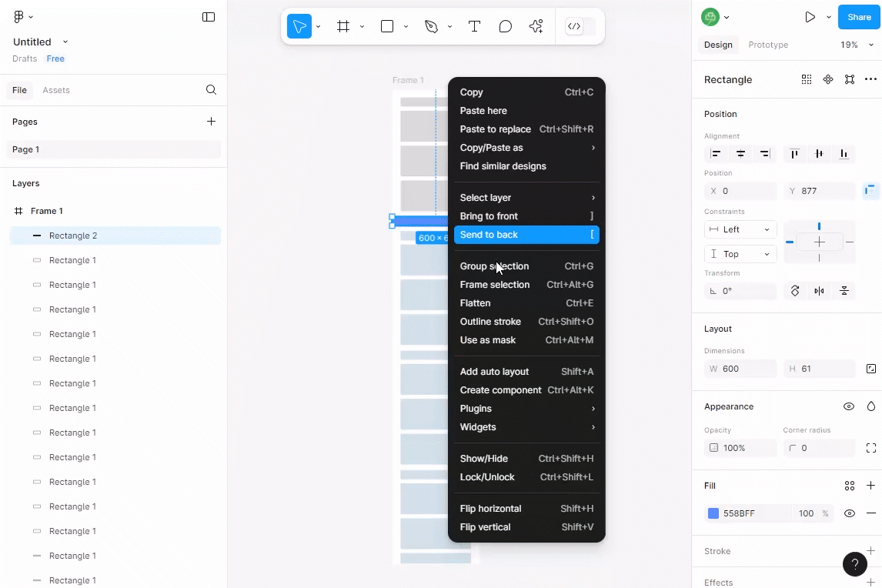Align right alignment icon
Image resolution: width=882 pixels, height=588 pixels.
pyautogui.click(x=765, y=154)
